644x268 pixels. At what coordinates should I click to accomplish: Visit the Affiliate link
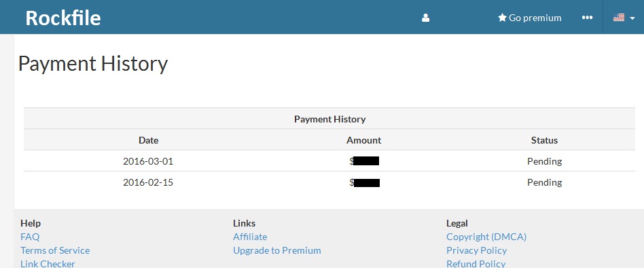click(250, 237)
